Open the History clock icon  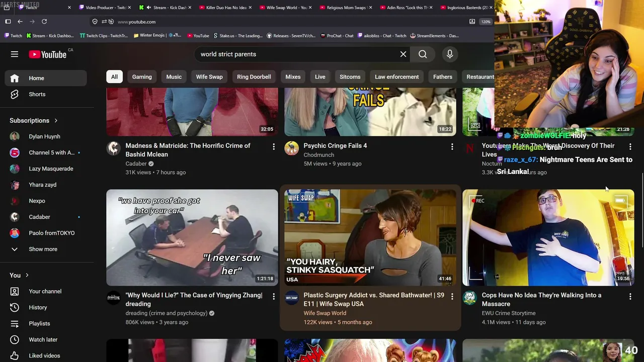point(15,308)
